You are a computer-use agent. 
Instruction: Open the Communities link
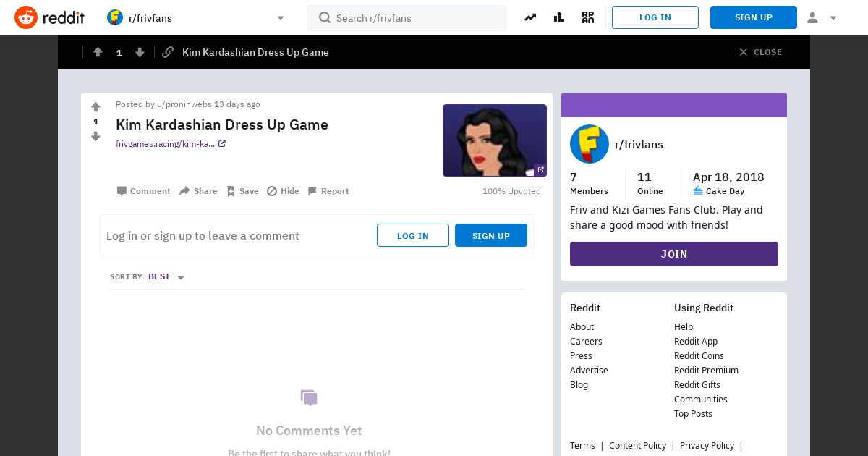[701, 400]
